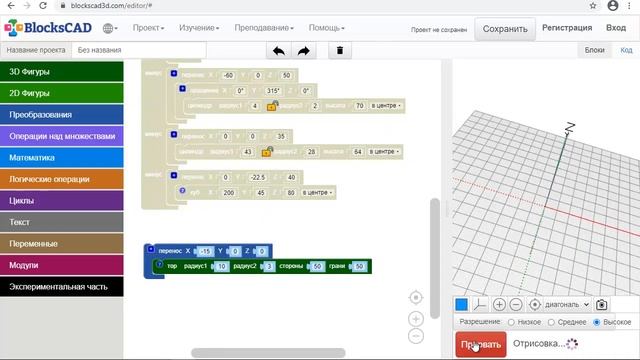The width and height of the screenshot is (640, 360).
Task: Open the browser profile icon
Action: tap(613, 6)
